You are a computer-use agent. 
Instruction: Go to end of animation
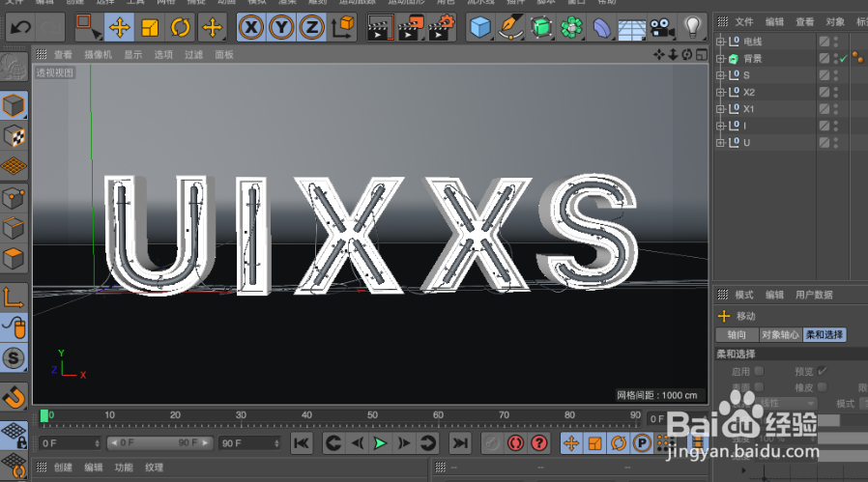[x=460, y=443]
